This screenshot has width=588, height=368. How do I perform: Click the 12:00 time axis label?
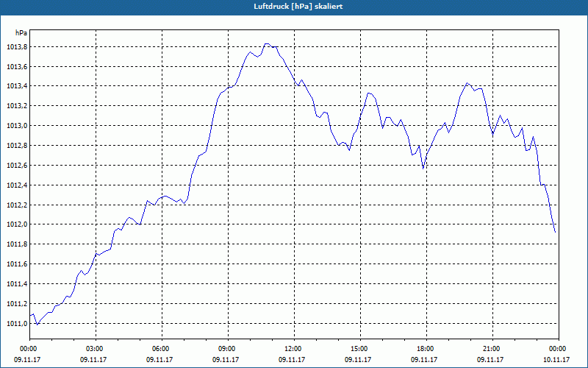click(x=294, y=349)
